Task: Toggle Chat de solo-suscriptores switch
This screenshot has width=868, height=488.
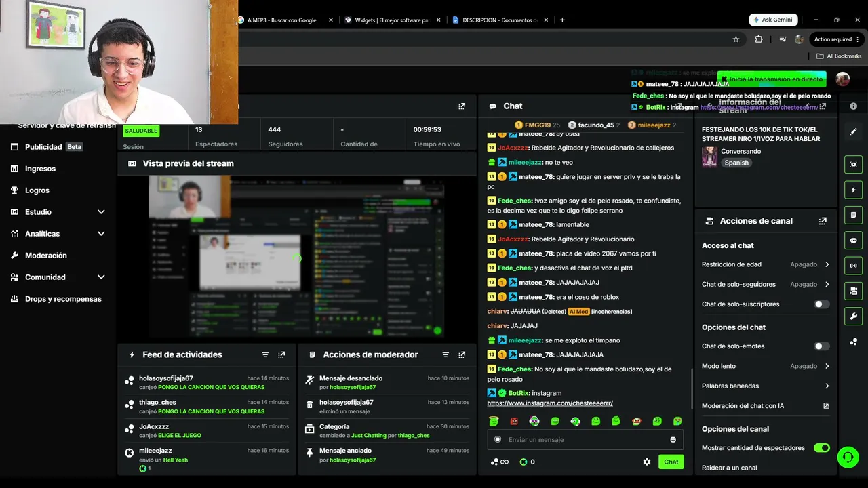Action: coord(821,304)
